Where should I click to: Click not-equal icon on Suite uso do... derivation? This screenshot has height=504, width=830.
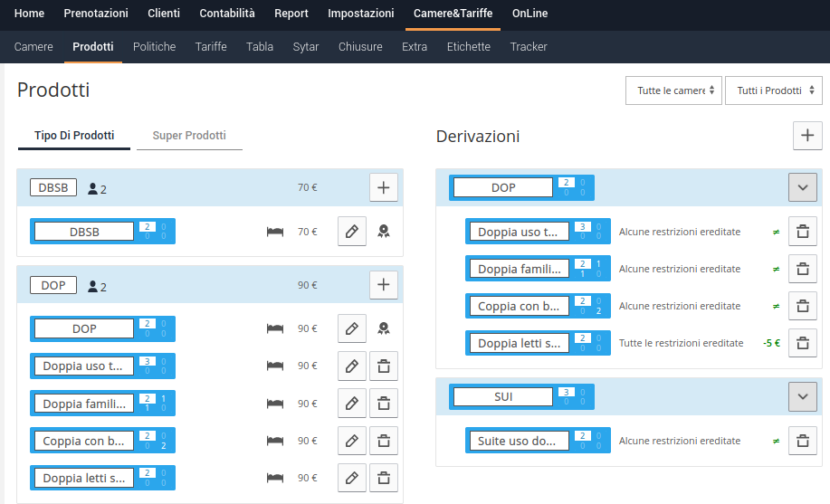(776, 441)
